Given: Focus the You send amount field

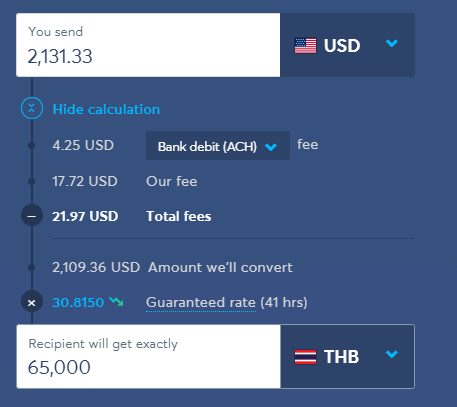Looking at the screenshot, I should [x=148, y=45].
